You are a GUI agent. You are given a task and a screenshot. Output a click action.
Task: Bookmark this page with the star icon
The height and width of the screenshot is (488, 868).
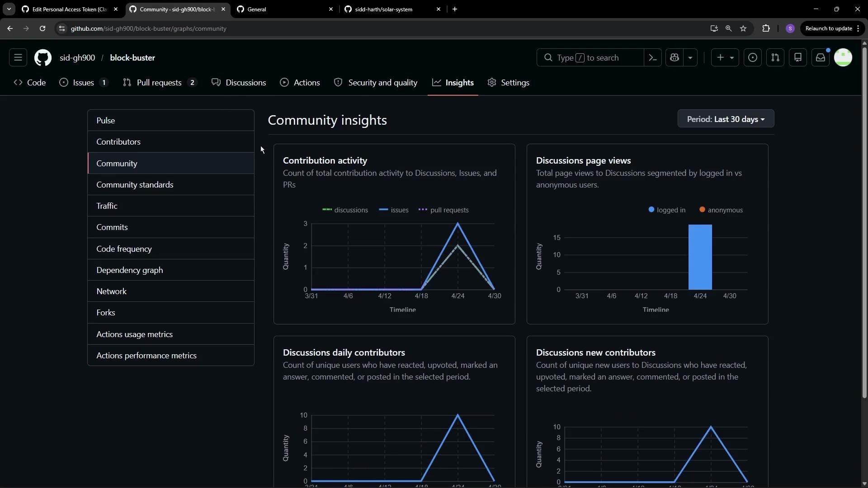743,28
